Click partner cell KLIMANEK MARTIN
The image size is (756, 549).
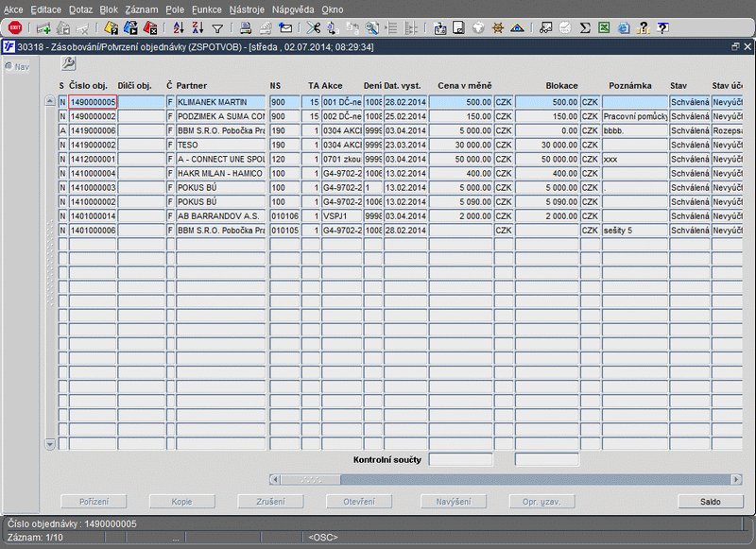pyautogui.click(x=220, y=102)
